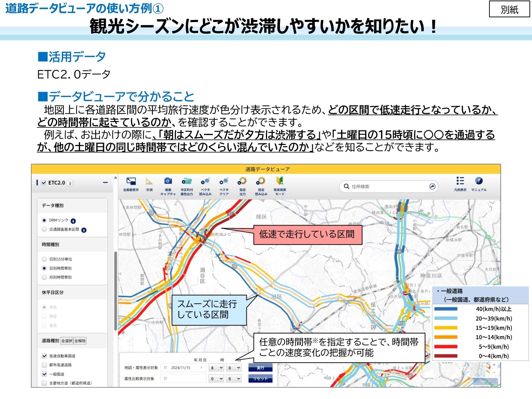This screenshot has height=399, width=532.
Task: Open minute dropdown in 属性比較表示対象 row
Action: coord(234,378)
